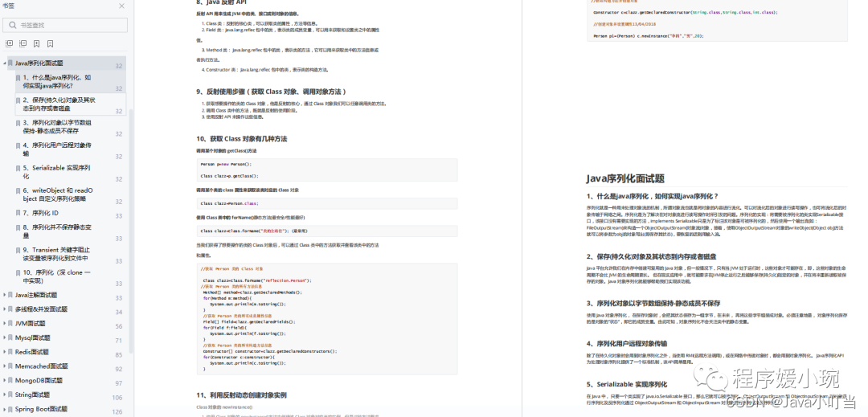The height and width of the screenshot is (417, 868).
Task: Click the expand all bookmarks icon
Action: [x=9, y=43]
